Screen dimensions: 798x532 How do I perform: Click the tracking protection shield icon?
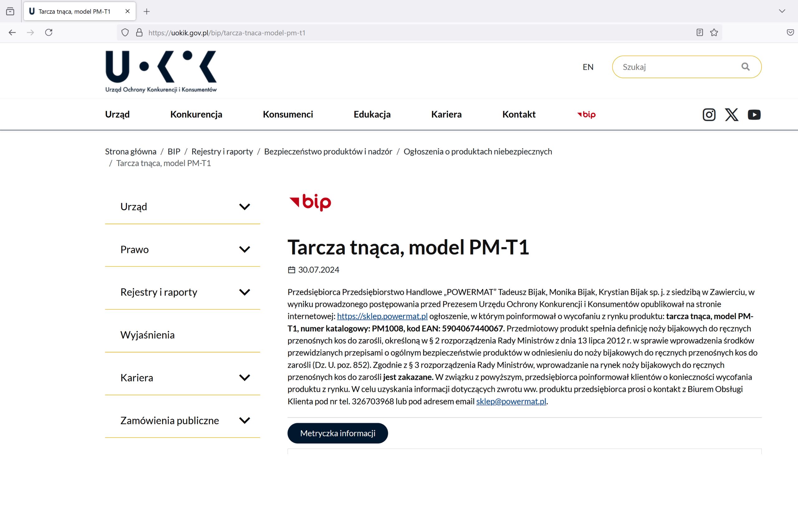pyautogui.click(x=125, y=33)
